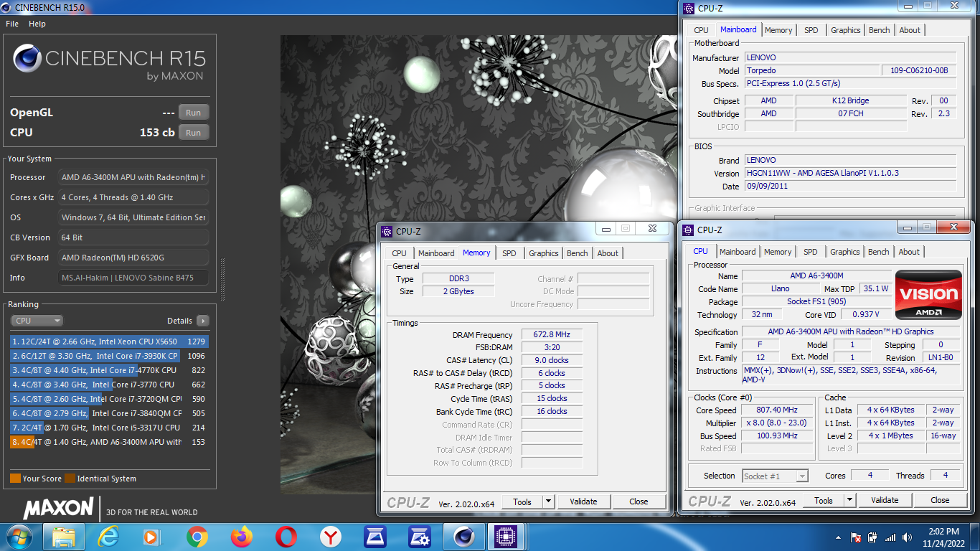The image size is (980, 551).
Task: Open the Windows Start menu
Action: pos(18,537)
